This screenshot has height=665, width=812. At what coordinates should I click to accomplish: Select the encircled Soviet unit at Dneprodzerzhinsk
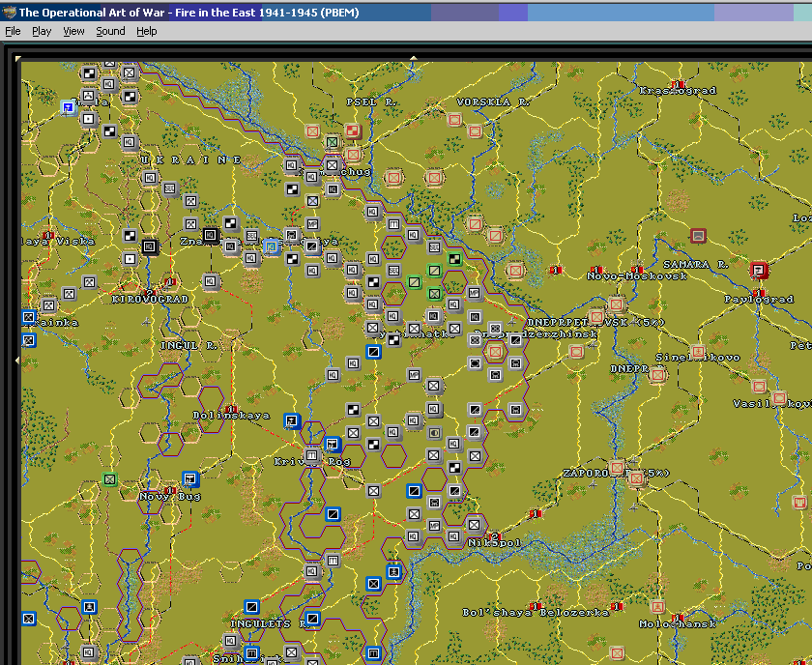[x=495, y=352]
